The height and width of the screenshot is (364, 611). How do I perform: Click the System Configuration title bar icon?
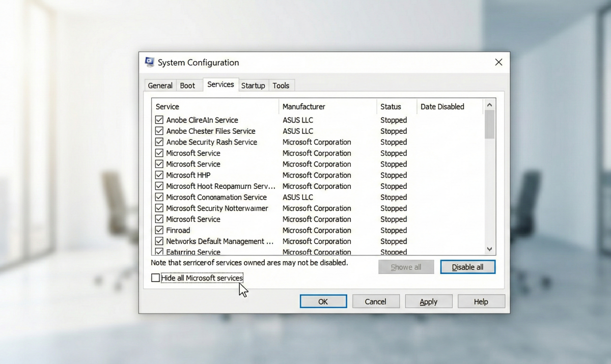coord(150,62)
